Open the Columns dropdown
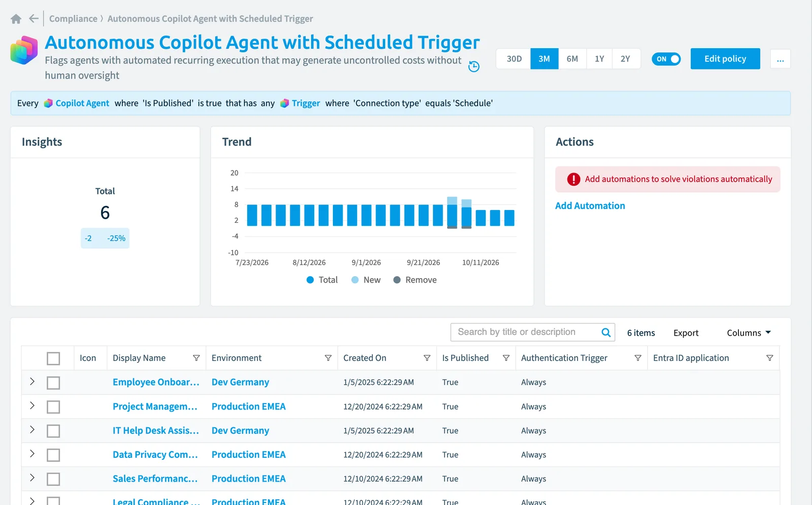812x505 pixels. click(749, 333)
